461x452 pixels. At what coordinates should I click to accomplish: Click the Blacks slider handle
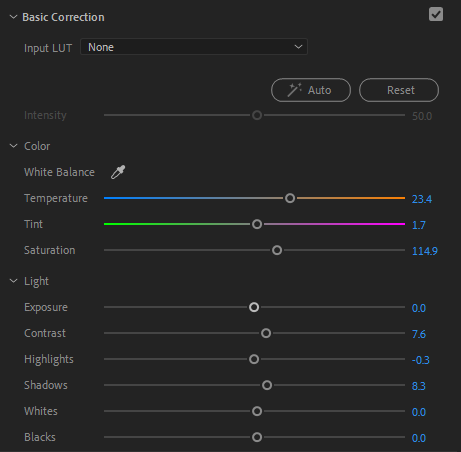tap(257, 437)
